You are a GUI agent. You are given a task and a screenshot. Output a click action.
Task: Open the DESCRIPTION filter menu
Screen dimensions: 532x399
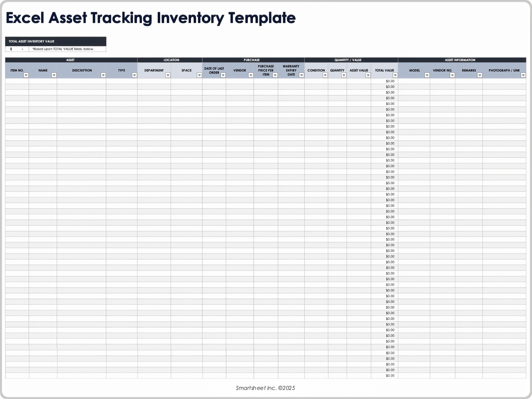(103, 75)
